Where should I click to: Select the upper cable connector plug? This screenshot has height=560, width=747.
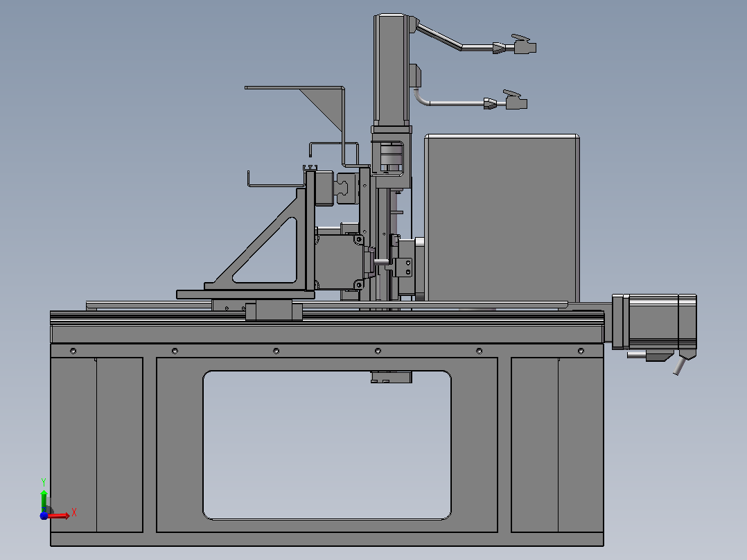[x=524, y=45]
